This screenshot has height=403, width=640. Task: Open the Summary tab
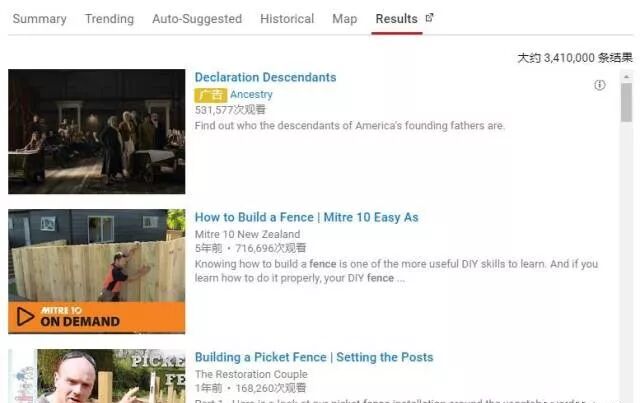pos(40,19)
